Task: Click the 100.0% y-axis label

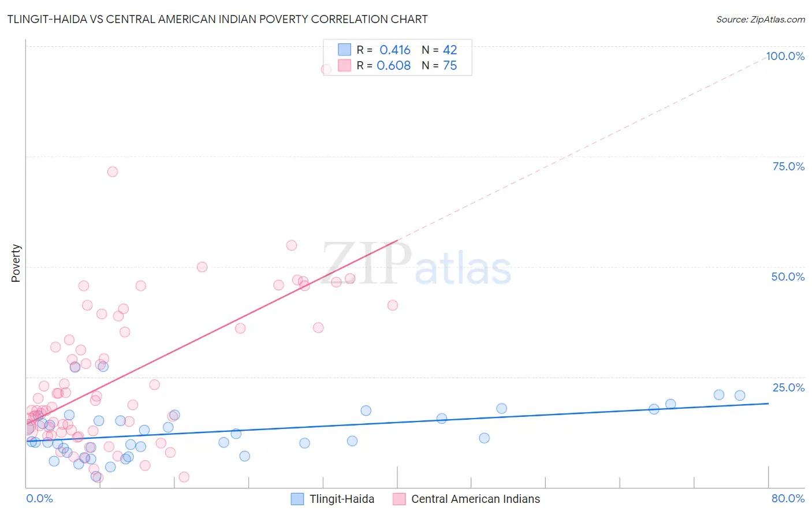Action: pos(785,56)
